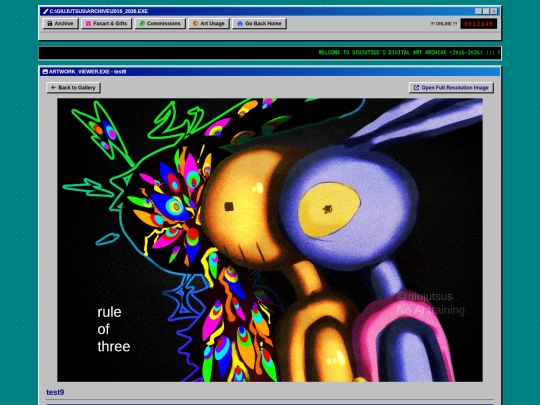The height and width of the screenshot is (405, 540).
Task: Minimize the archive main window
Action: click(x=478, y=11)
